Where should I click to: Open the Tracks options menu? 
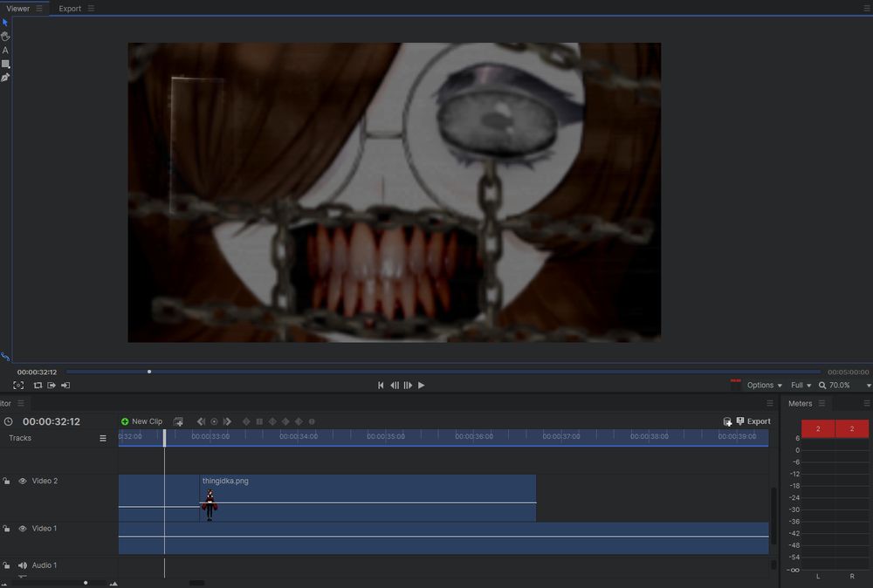103,438
